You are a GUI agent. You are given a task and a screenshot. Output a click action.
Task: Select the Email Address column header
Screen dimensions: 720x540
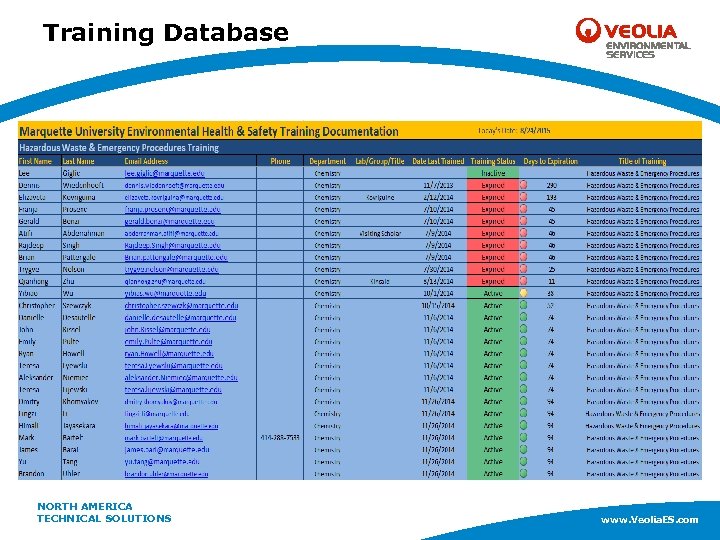coord(146,161)
